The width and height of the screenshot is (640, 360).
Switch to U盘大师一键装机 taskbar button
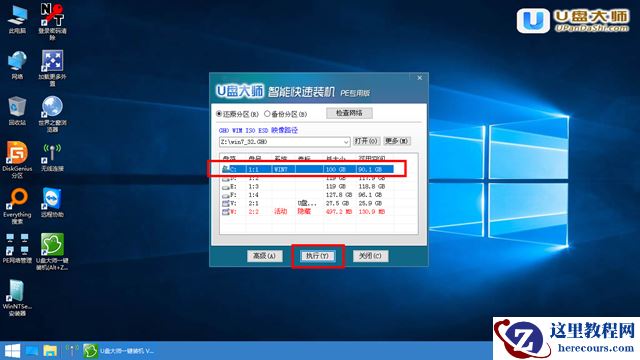click(x=119, y=351)
